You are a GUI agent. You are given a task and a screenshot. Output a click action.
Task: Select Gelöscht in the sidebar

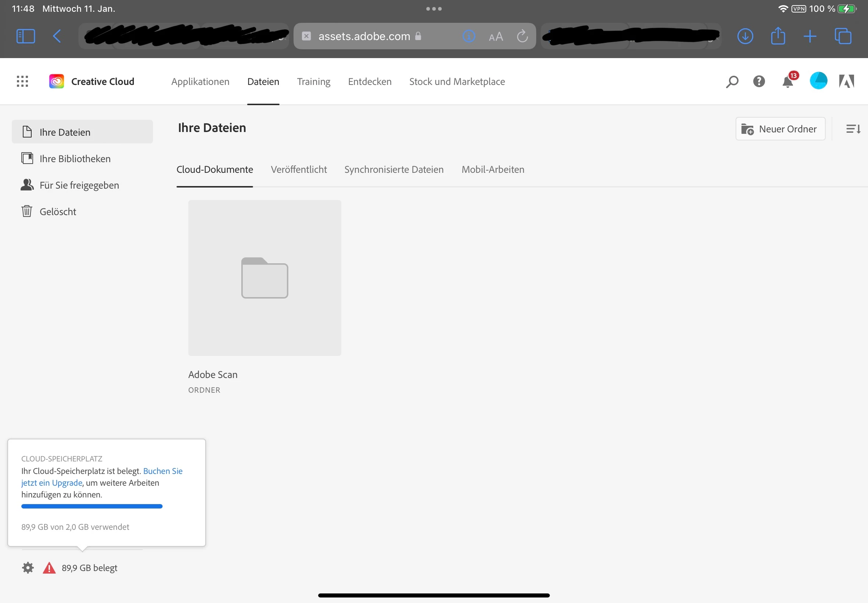58,211
